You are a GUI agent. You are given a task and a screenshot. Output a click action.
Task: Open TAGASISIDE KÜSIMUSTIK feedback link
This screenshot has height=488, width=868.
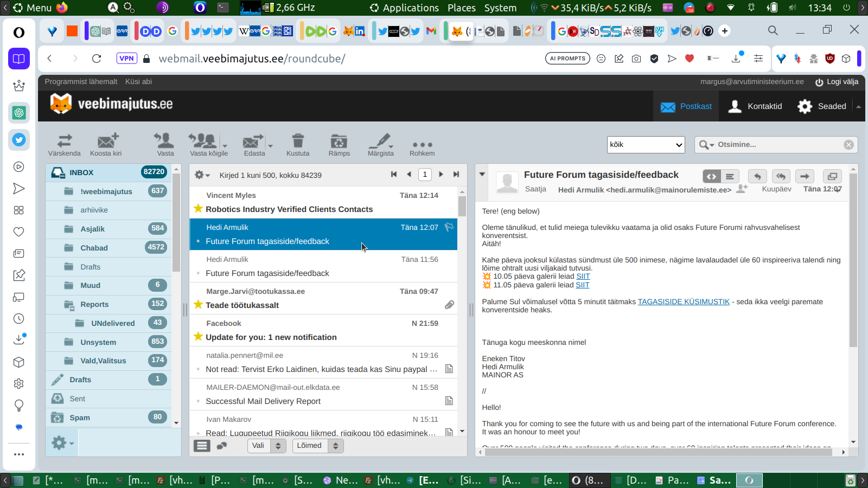tap(684, 301)
